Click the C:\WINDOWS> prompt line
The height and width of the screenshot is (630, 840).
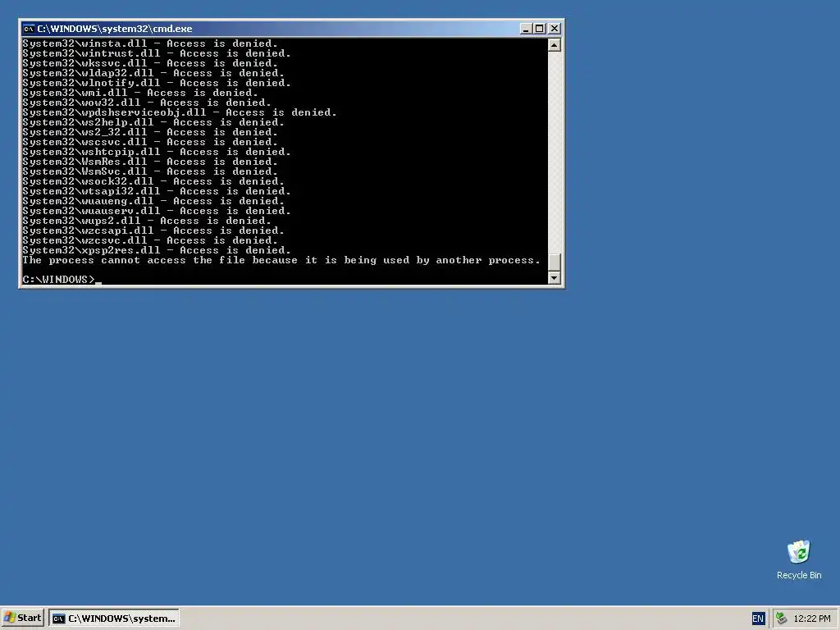click(x=62, y=280)
